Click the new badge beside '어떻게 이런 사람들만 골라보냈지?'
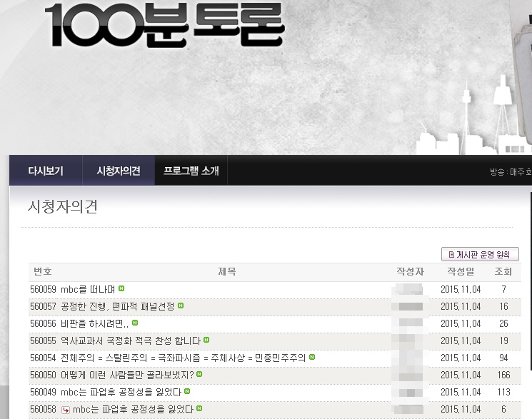The height and width of the screenshot is (419, 532). [x=199, y=374]
